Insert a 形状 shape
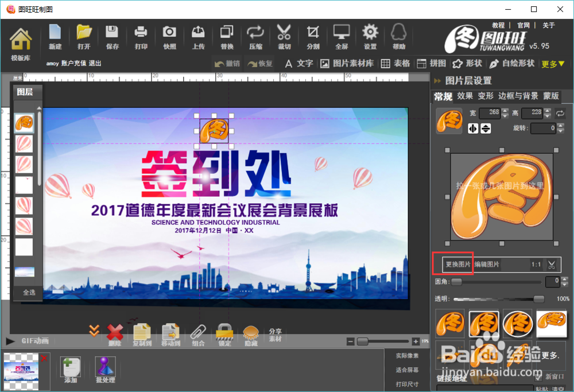The image size is (574, 392). coord(467,64)
